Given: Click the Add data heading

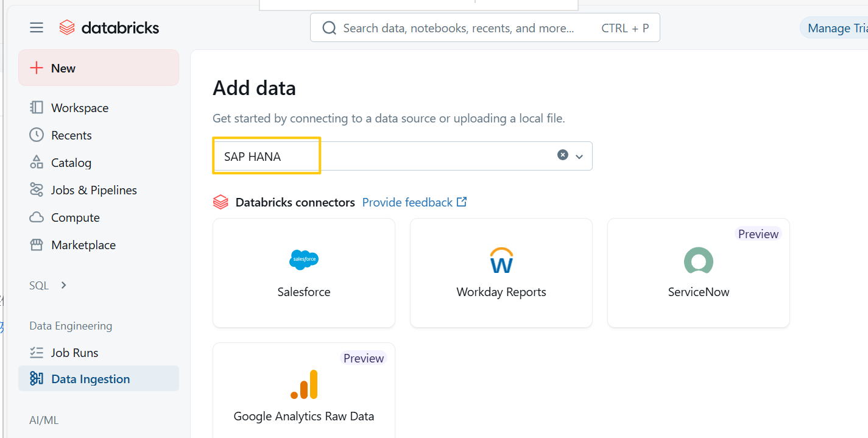Looking at the screenshot, I should pyautogui.click(x=254, y=88).
